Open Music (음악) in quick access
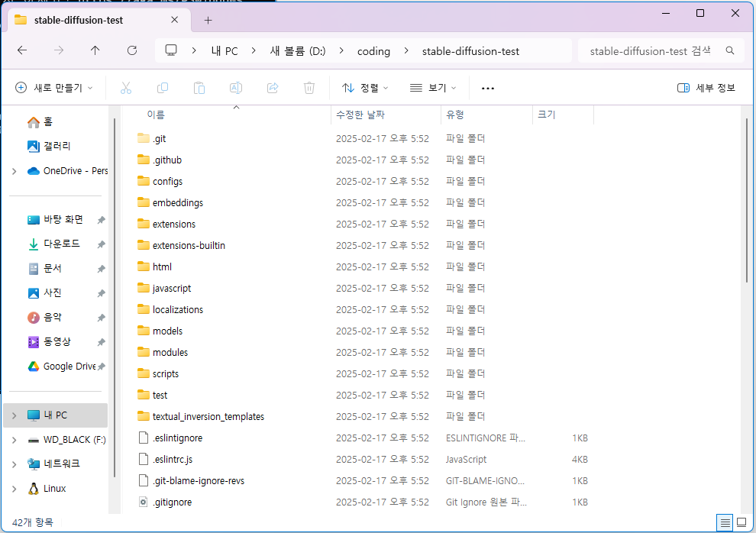756x533 pixels. [x=45, y=317]
